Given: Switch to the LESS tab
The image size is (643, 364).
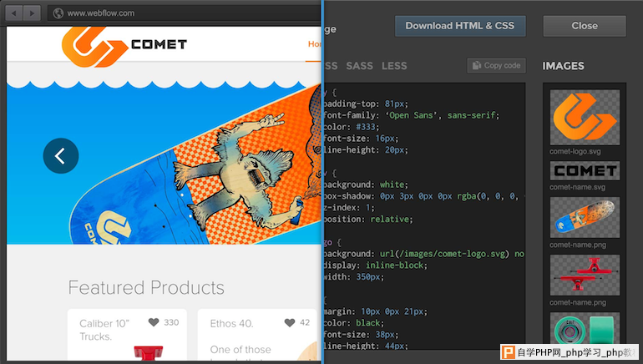Looking at the screenshot, I should point(394,66).
